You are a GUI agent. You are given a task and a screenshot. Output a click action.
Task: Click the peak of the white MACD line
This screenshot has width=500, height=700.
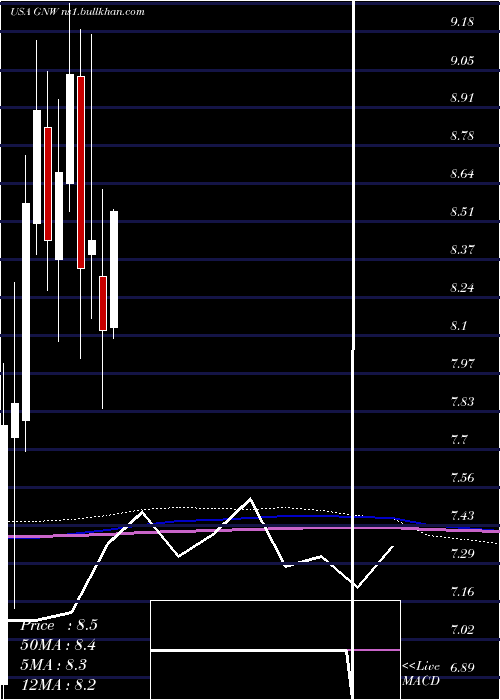click(x=250, y=498)
